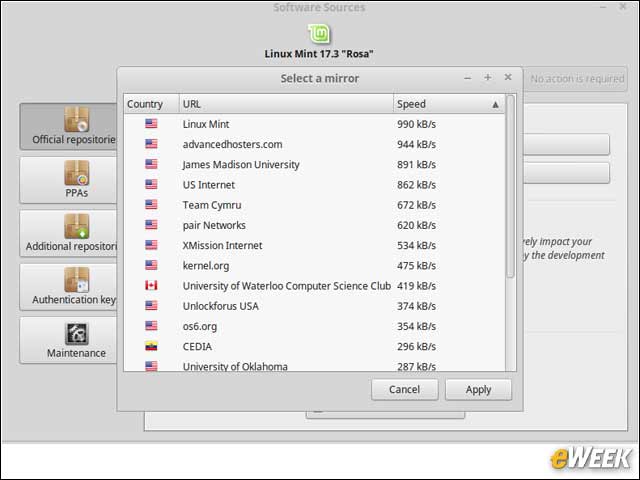Screen dimensions: 640x480
Task: Click the Linux Mint logo icon
Action: (319, 33)
